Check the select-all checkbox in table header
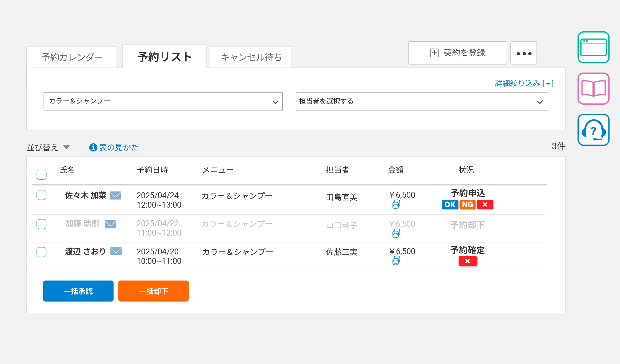The height and width of the screenshot is (364, 620). coord(42,175)
